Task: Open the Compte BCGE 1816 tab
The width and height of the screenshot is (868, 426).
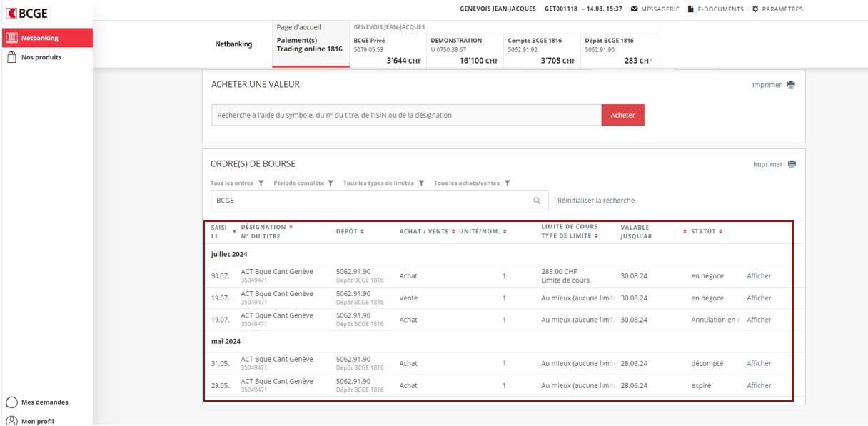Action: click(x=542, y=50)
